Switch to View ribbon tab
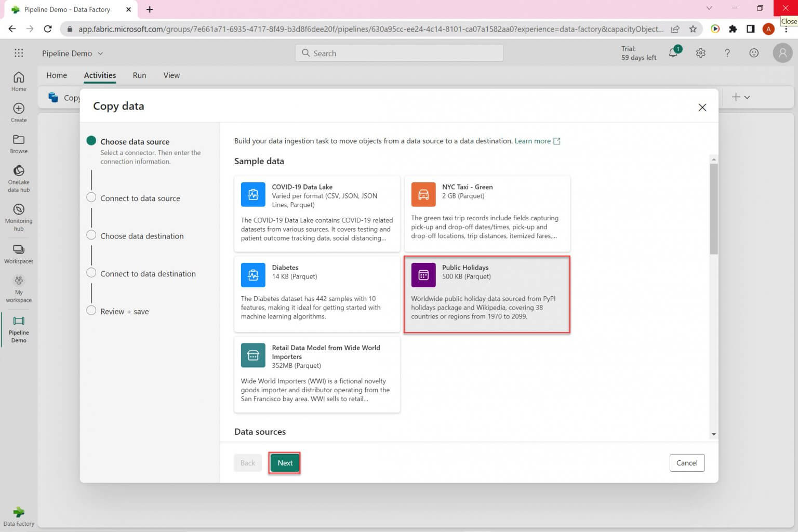 [171, 75]
